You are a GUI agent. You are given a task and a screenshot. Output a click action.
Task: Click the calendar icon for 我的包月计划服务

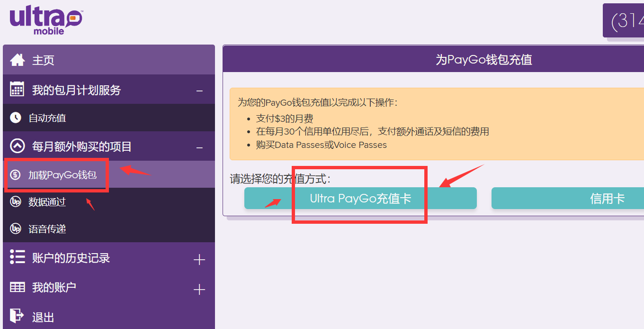[17, 90]
